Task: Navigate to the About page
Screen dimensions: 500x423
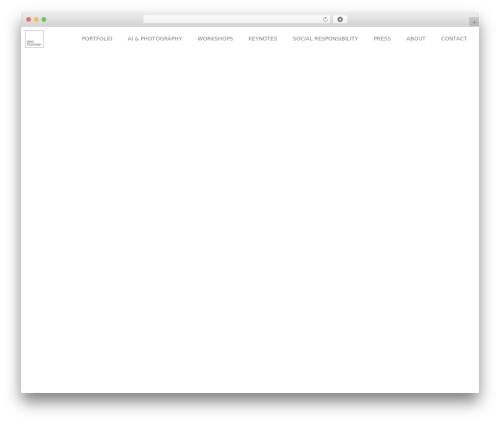Action: [416, 39]
